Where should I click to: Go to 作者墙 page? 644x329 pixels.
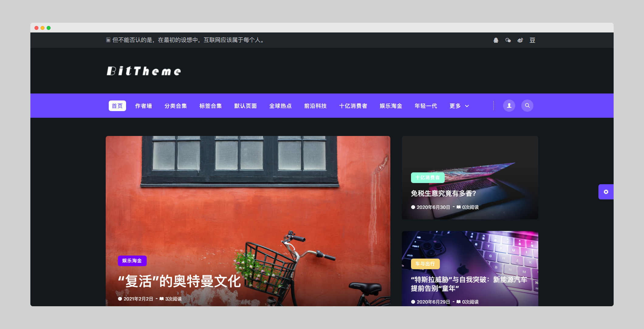pyautogui.click(x=144, y=106)
